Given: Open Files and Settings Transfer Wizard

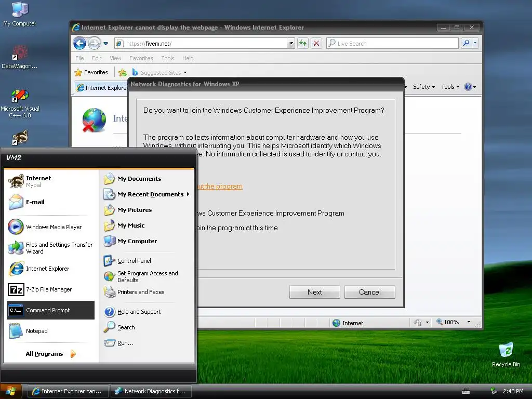Looking at the screenshot, I should 50,248.
